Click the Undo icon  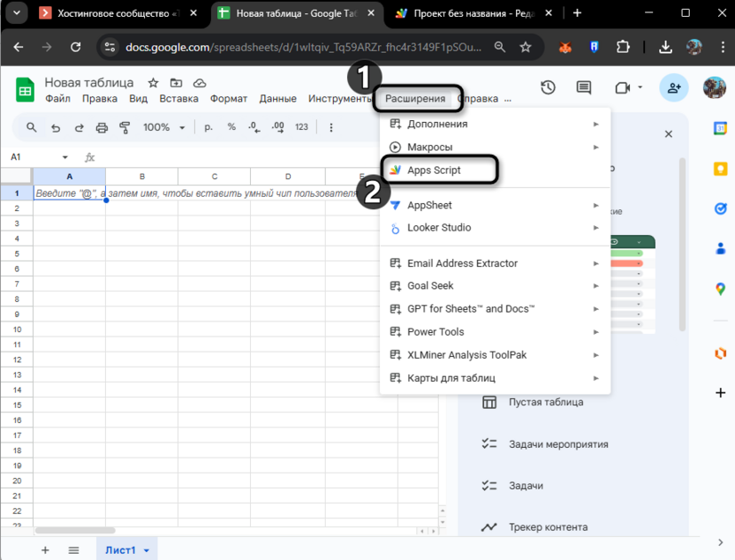pyautogui.click(x=56, y=127)
